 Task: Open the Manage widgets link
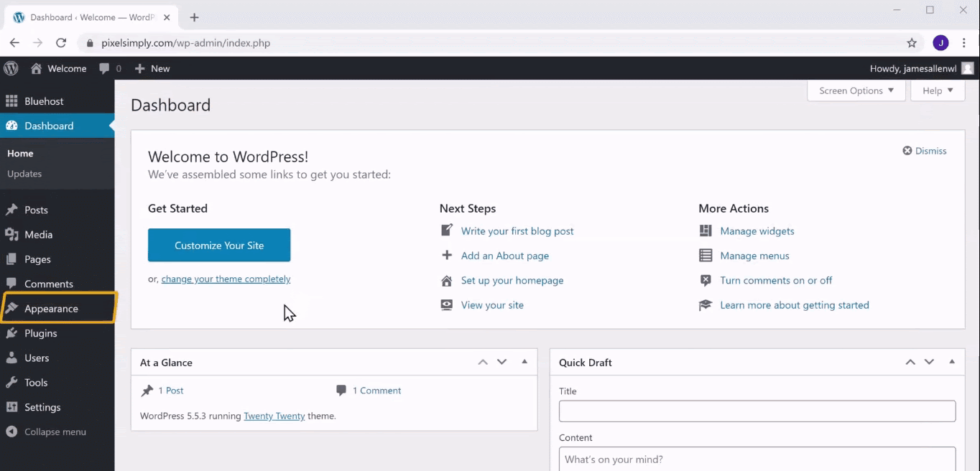pos(757,230)
